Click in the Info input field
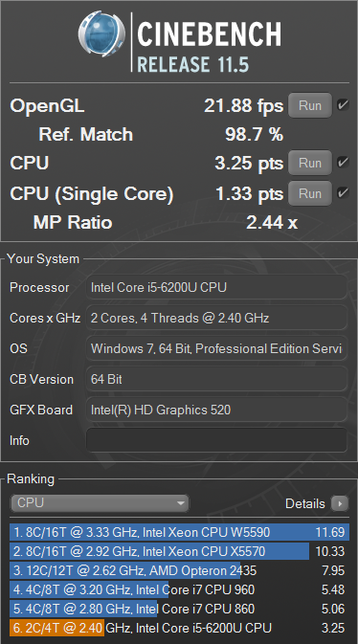358x644 pixels. (x=216, y=440)
